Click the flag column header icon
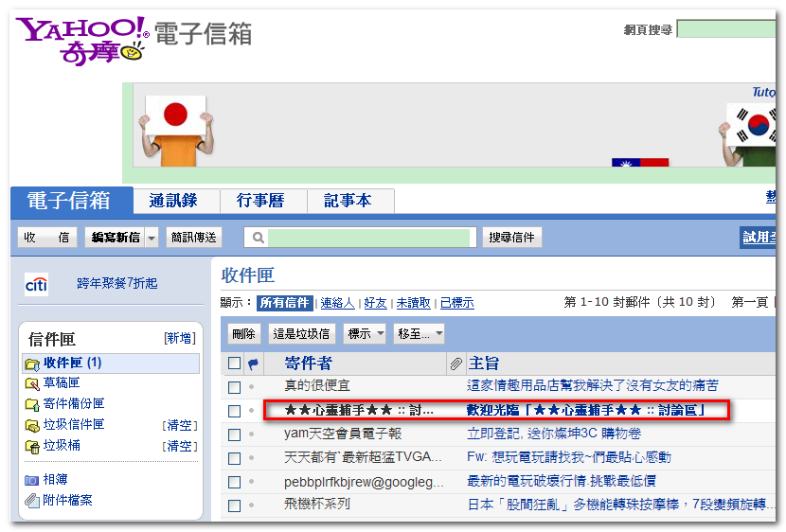Screen dimensions: 786x532 pyautogui.click(x=253, y=364)
